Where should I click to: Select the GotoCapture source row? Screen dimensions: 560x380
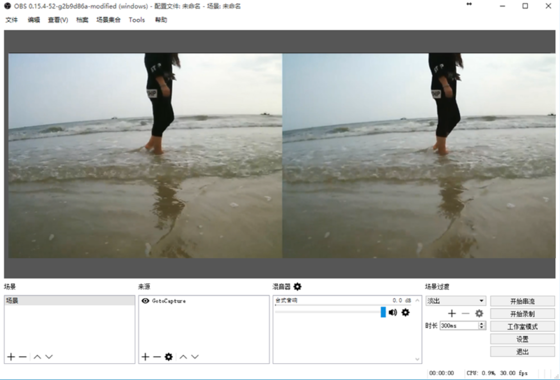[x=204, y=301]
